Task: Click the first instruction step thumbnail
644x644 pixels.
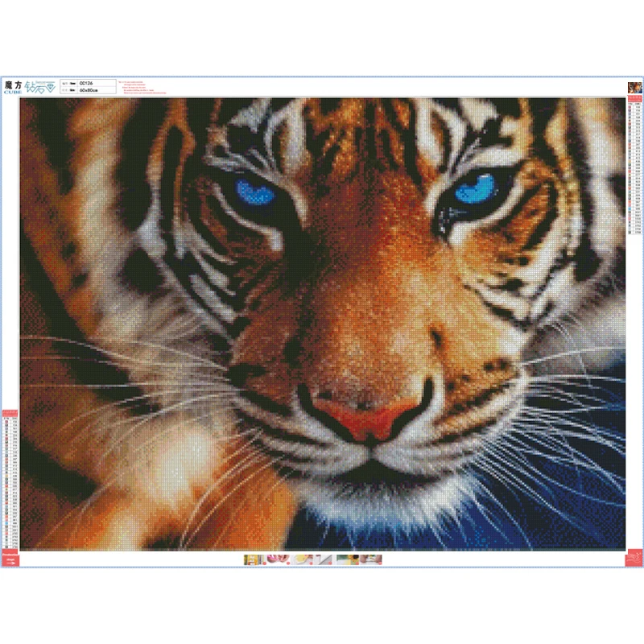Action: click(x=254, y=559)
